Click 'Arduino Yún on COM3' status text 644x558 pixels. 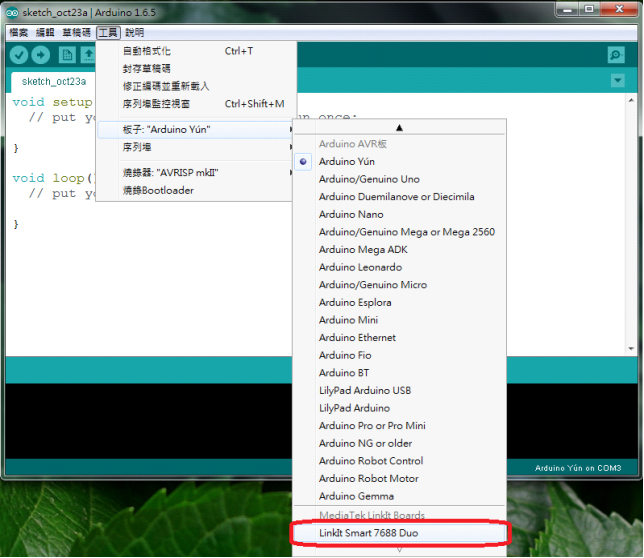point(578,468)
